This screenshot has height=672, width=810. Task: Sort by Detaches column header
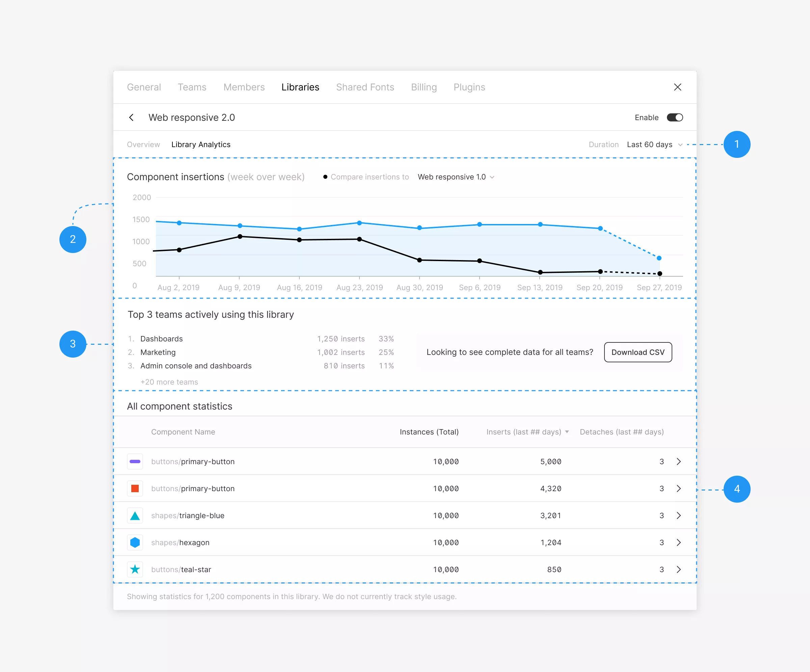tap(621, 432)
